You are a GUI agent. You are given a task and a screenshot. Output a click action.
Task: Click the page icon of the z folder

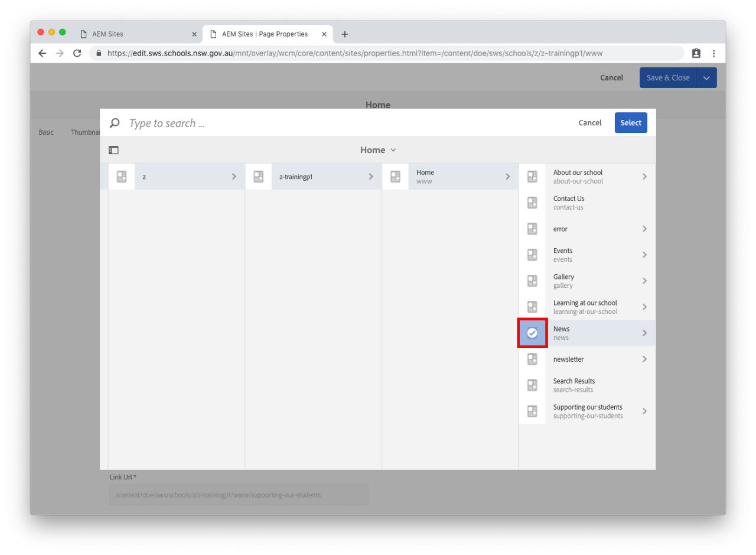tap(122, 177)
